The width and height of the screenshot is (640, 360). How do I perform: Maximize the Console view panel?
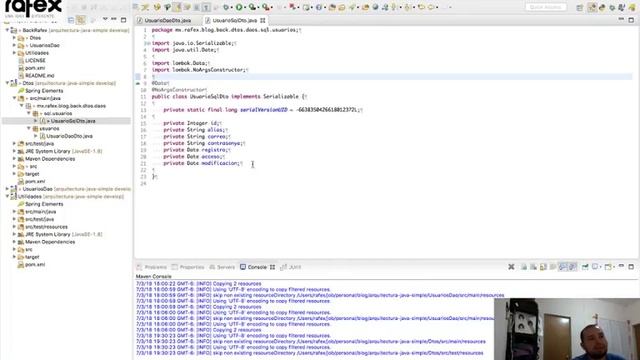click(x=631, y=267)
